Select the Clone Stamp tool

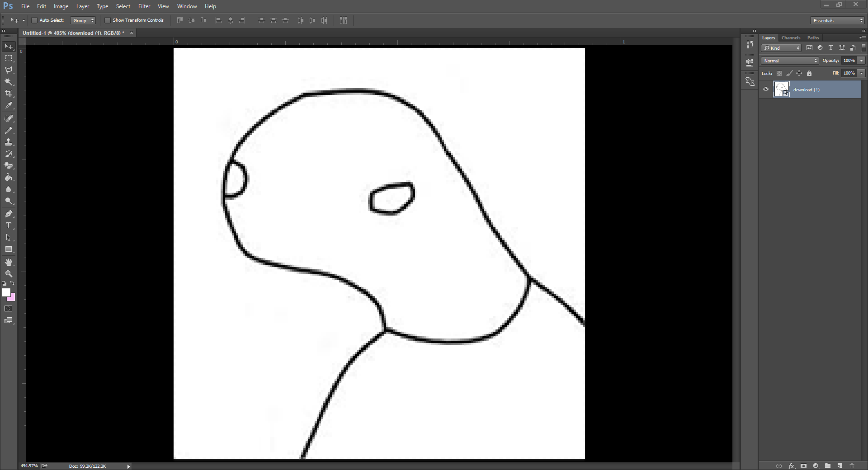[9, 142]
